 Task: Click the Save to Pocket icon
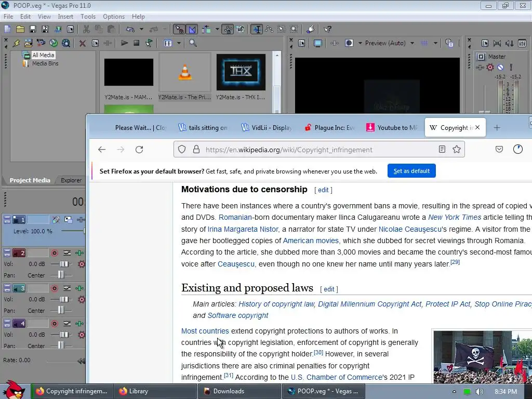pos(499,149)
